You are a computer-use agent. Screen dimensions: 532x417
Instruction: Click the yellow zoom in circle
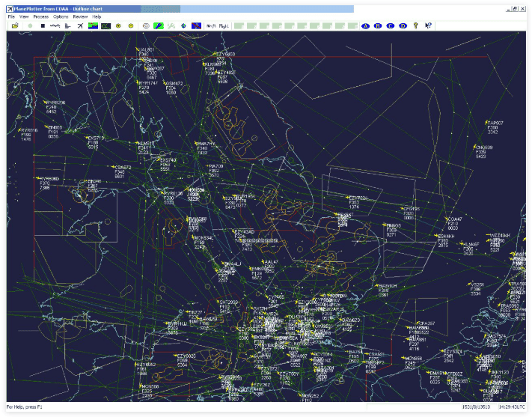(x=118, y=25)
